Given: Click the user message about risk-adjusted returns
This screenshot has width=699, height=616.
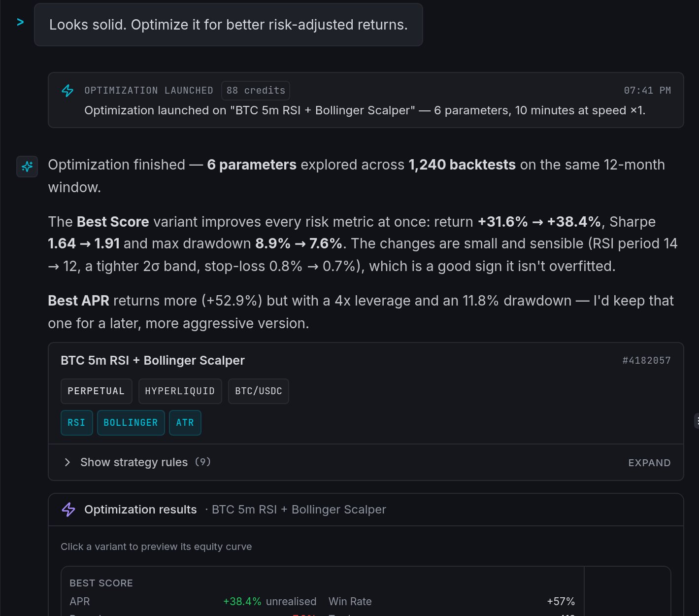Looking at the screenshot, I should tap(229, 25).
